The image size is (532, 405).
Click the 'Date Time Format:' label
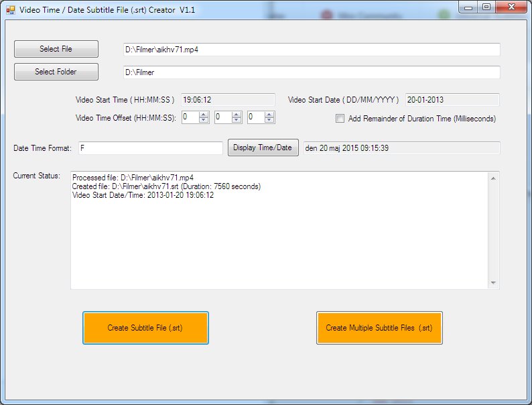[42, 148]
